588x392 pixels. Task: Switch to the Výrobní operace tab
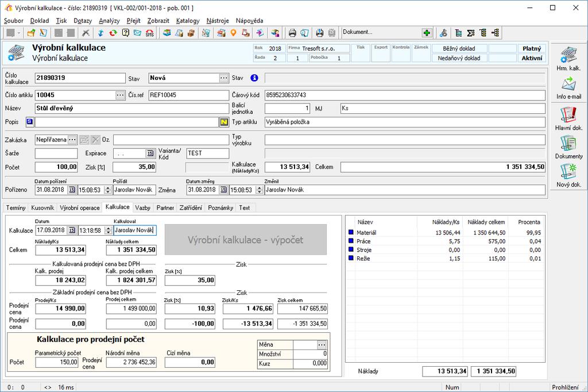pos(79,207)
